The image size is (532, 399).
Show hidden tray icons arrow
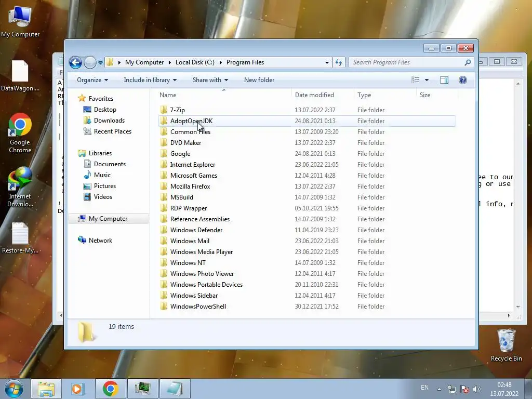[x=439, y=389]
